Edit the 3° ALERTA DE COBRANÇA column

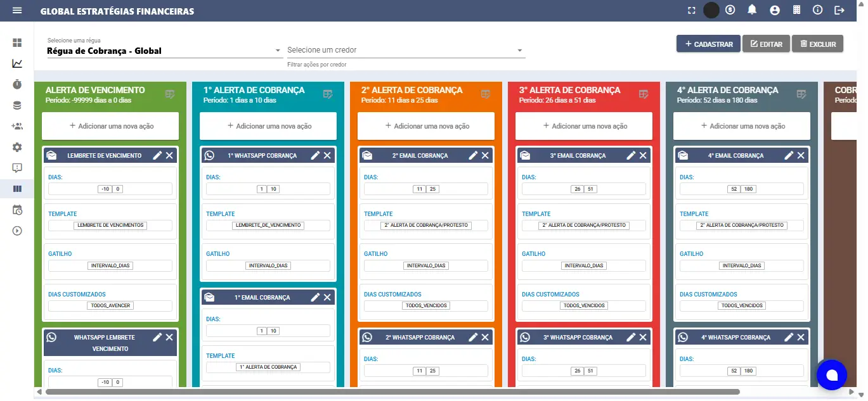tap(644, 94)
